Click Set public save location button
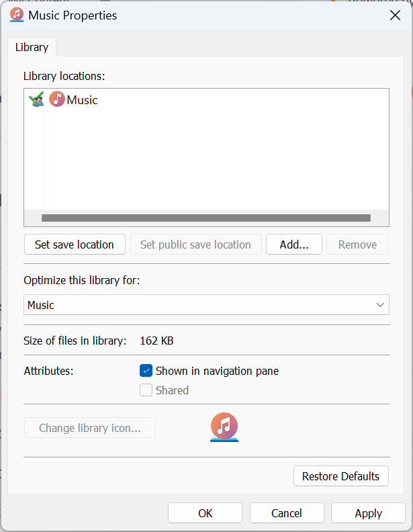Image resolution: width=413 pixels, height=532 pixels. [195, 245]
